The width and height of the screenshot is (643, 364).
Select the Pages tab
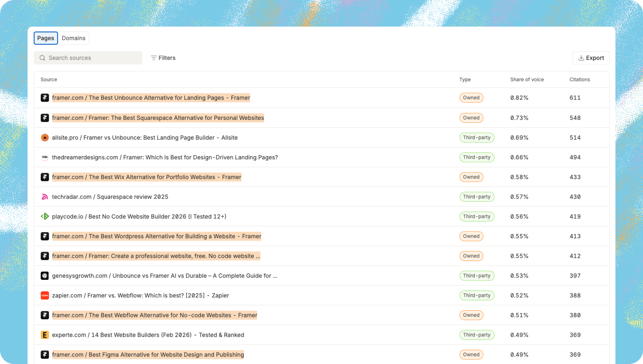[x=46, y=38]
